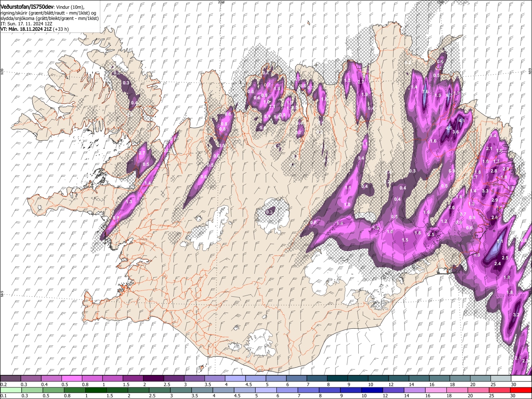
Task: Click the bold 'VT: Mán. 18.11.2024 21Z' text
Action: pyautogui.click(x=26, y=30)
